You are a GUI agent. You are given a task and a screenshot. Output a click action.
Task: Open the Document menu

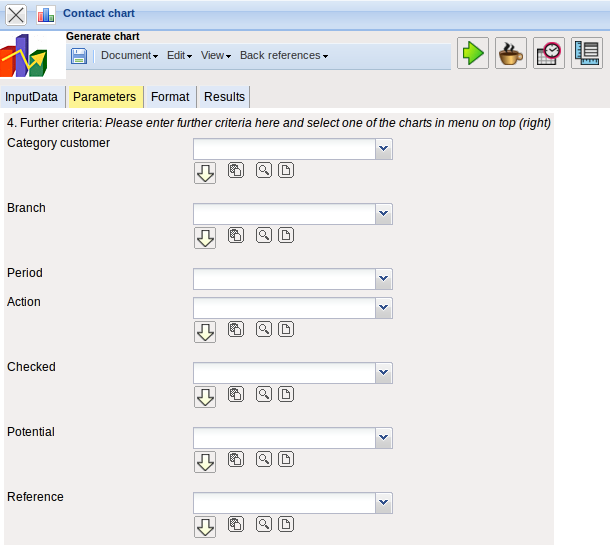(x=129, y=56)
